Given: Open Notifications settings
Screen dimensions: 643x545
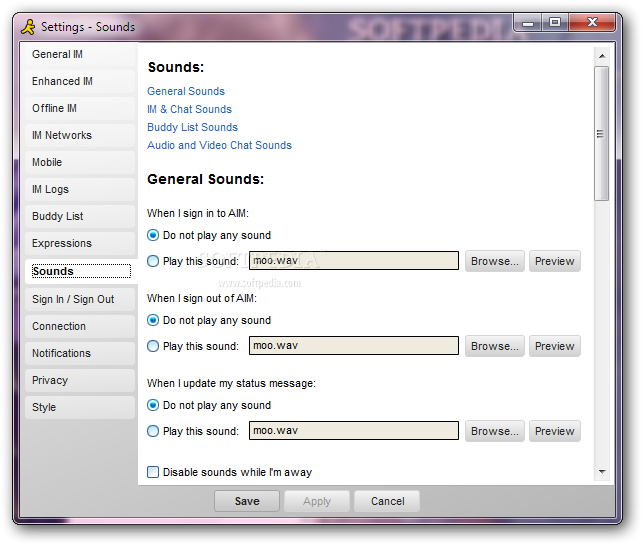Looking at the screenshot, I should [80, 354].
